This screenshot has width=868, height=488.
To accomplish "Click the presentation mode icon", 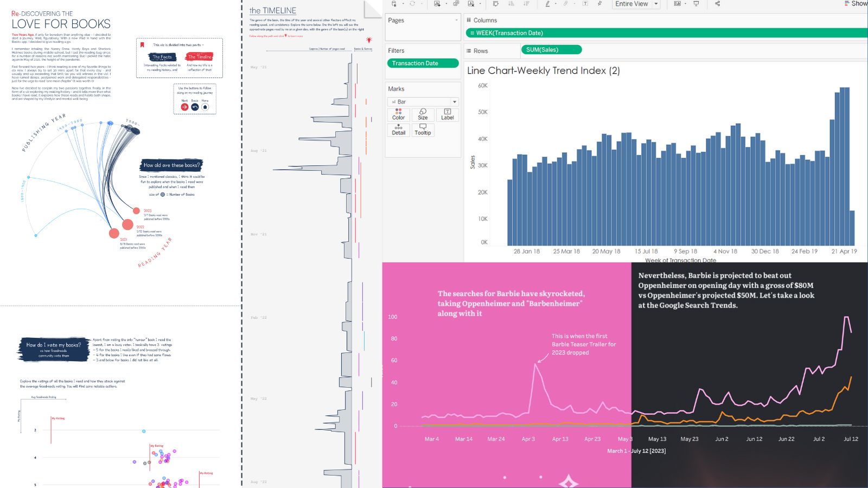I will click(x=696, y=4).
